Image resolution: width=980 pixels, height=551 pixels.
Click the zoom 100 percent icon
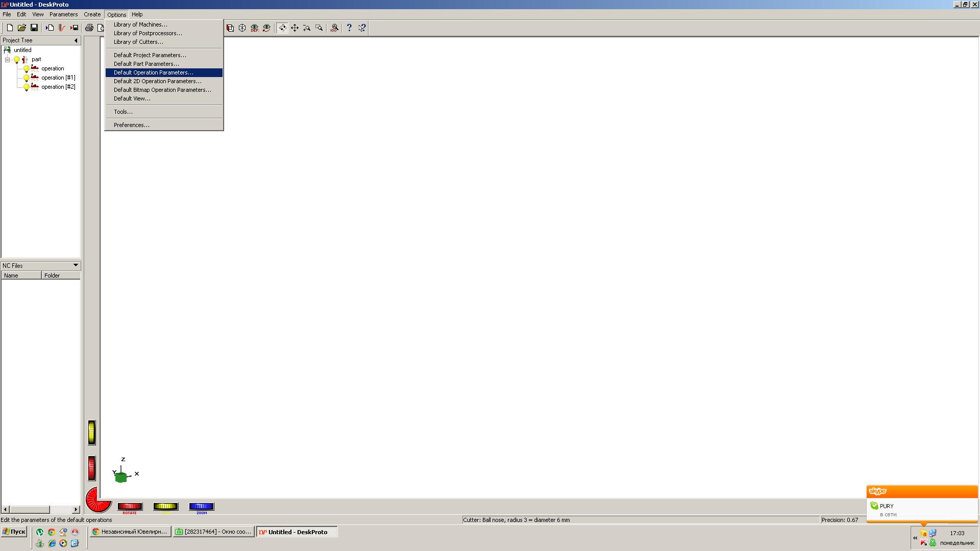pos(334,28)
